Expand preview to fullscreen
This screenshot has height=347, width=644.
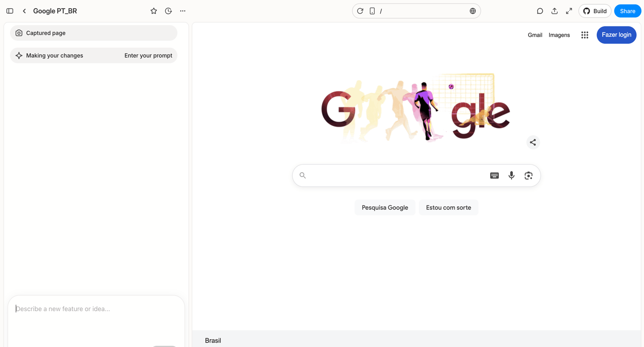tap(569, 11)
